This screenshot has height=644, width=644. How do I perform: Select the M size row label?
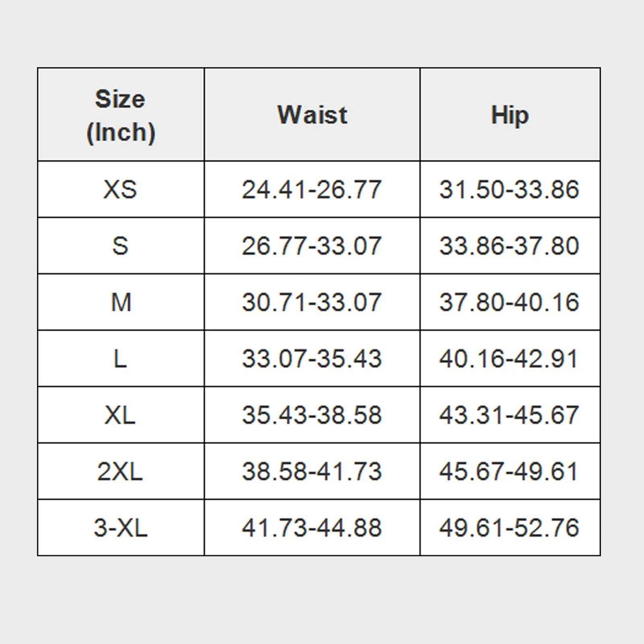click(121, 302)
